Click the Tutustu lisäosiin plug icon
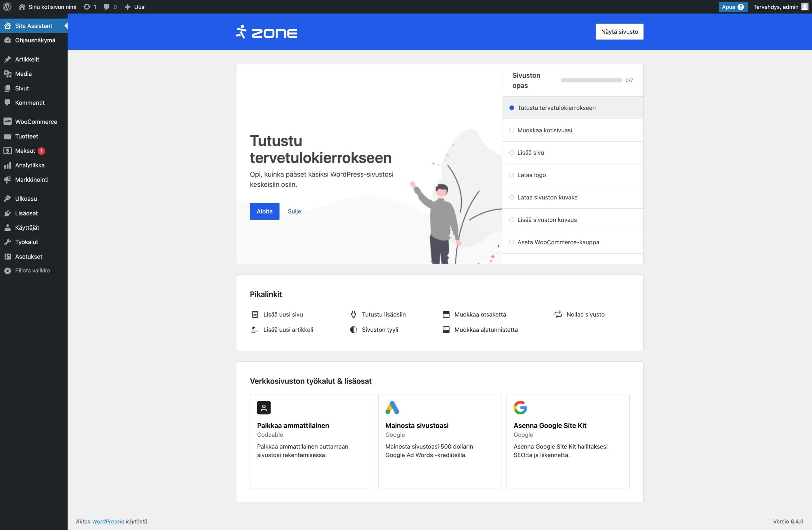This screenshot has height=530, width=812. (x=353, y=314)
